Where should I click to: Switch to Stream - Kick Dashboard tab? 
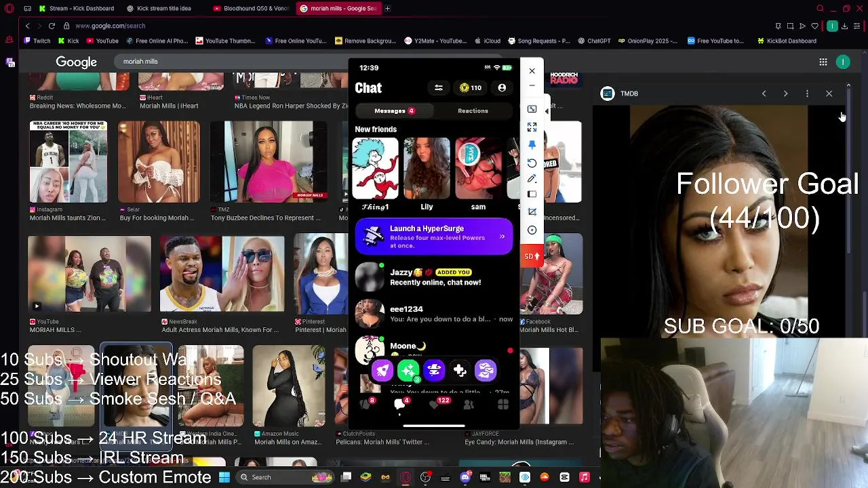tap(77, 8)
